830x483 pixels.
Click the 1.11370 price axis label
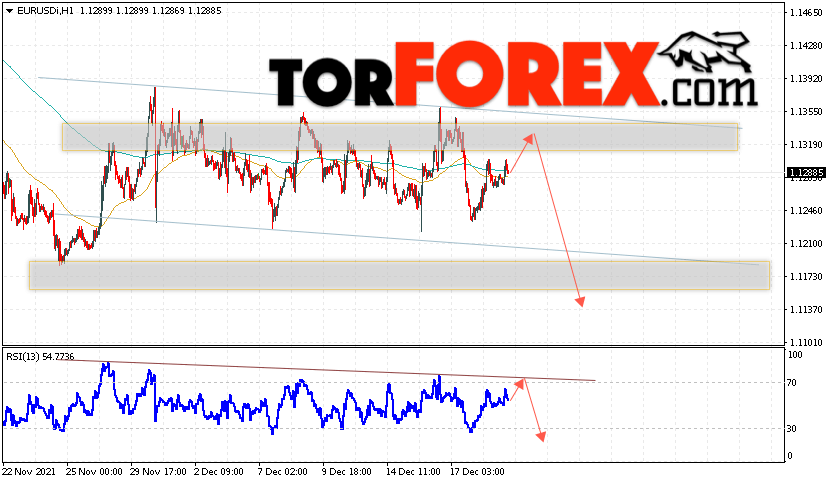click(x=806, y=309)
